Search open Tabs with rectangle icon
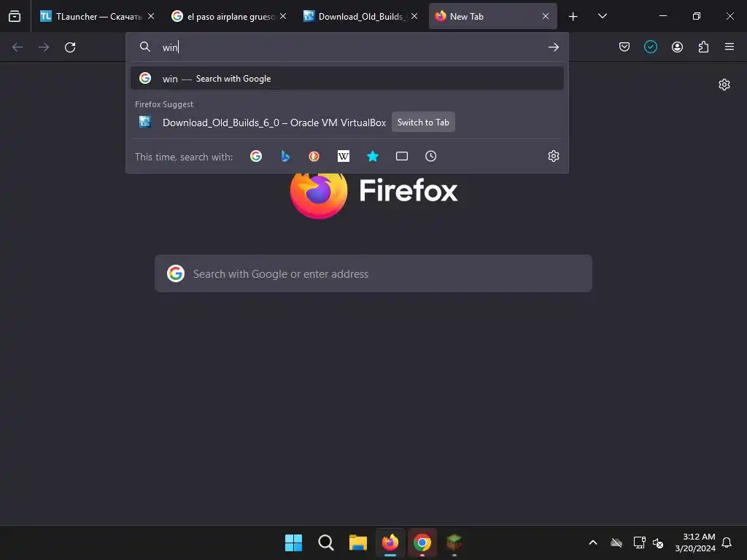The image size is (747, 560). tap(402, 156)
